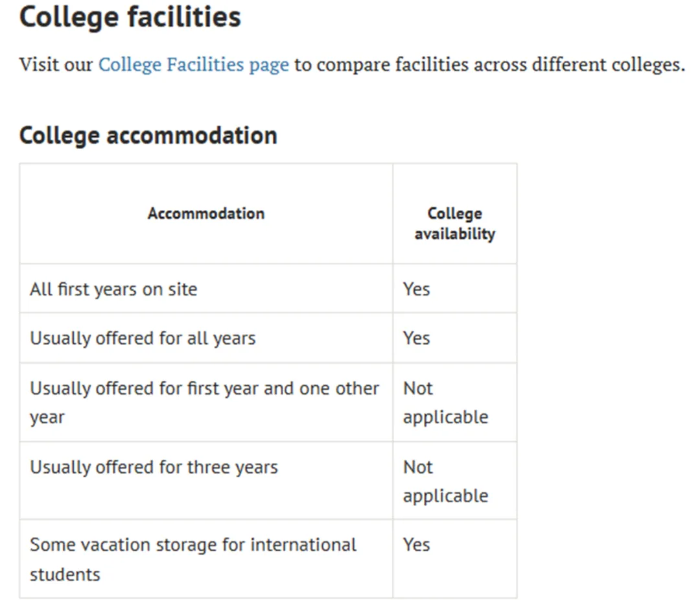Select the Usually offered for all years cell
700x600 pixels.
[206, 338]
